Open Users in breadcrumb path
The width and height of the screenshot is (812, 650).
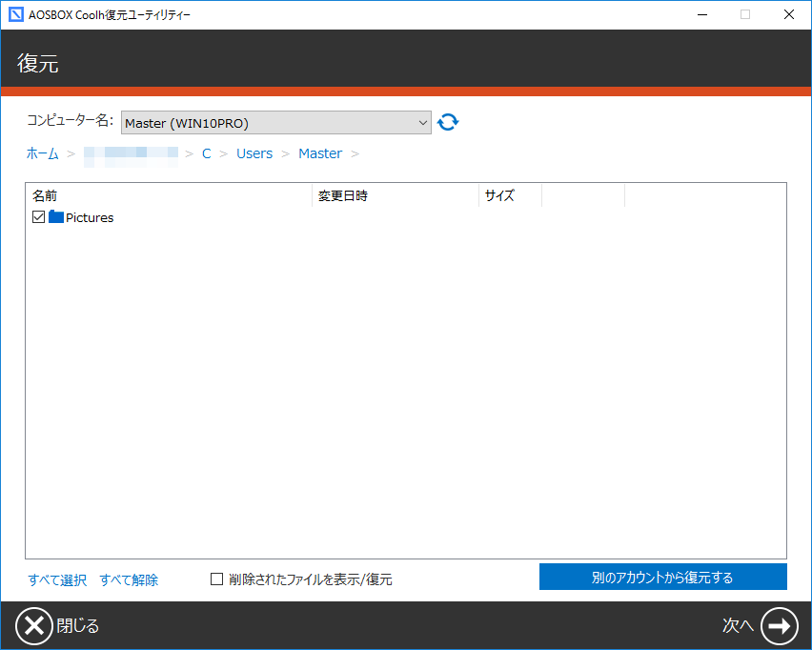pos(254,153)
